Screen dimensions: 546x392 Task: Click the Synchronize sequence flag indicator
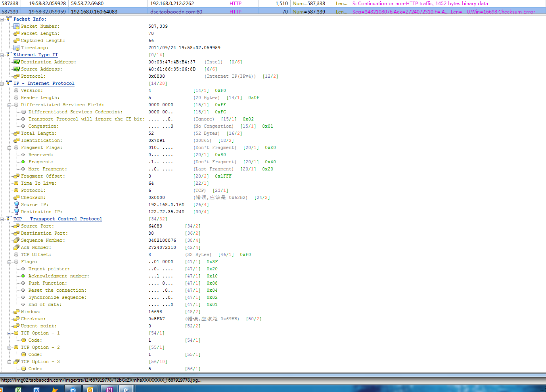click(x=23, y=297)
